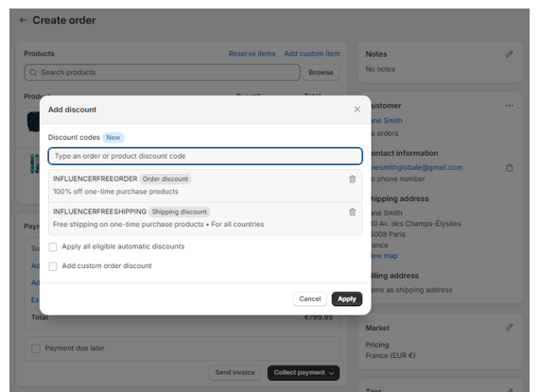Click the back arrow beside Create order

coord(23,20)
